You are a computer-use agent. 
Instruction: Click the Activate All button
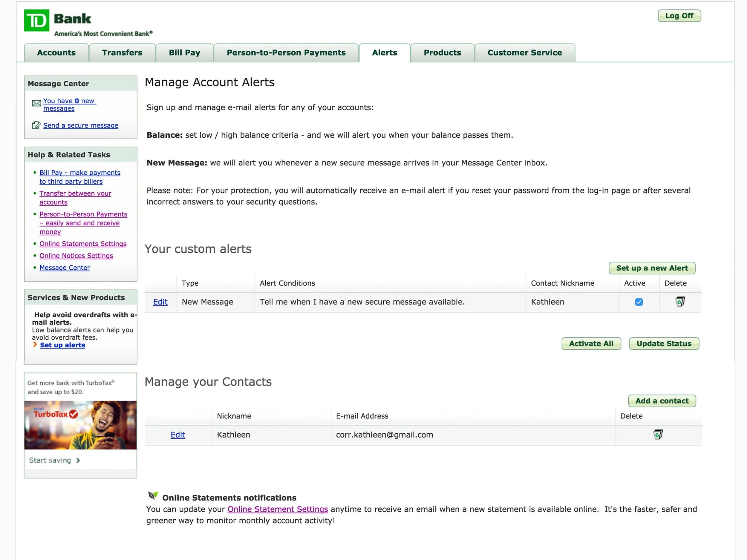click(x=591, y=344)
